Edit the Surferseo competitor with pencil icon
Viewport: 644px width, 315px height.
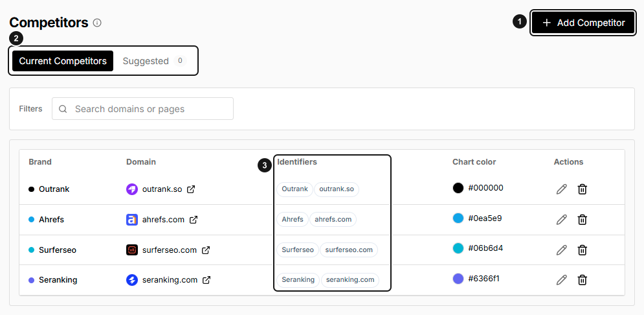click(x=561, y=250)
